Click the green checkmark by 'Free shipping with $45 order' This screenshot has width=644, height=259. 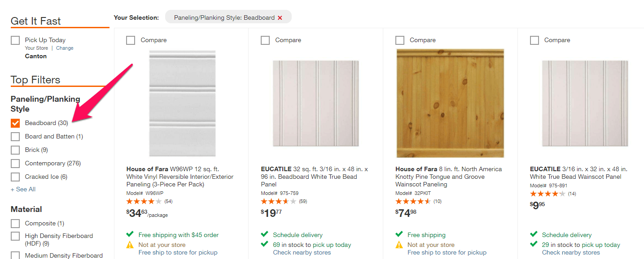(130, 234)
